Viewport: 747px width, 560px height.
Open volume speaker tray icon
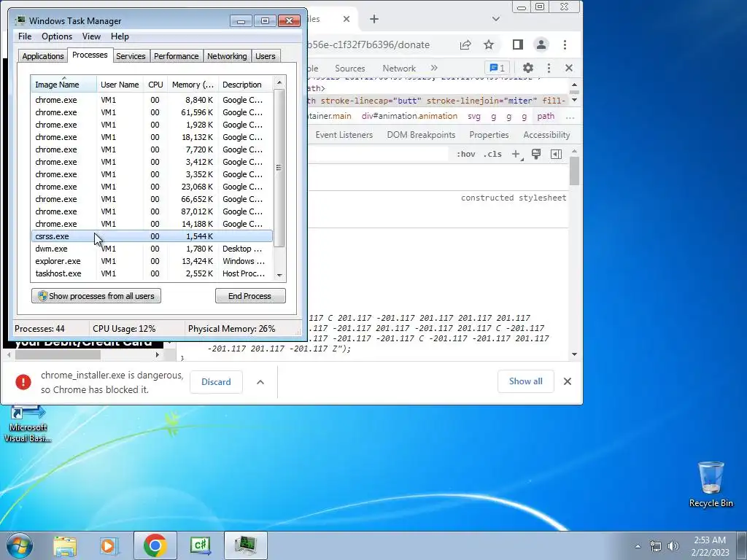(673, 546)
